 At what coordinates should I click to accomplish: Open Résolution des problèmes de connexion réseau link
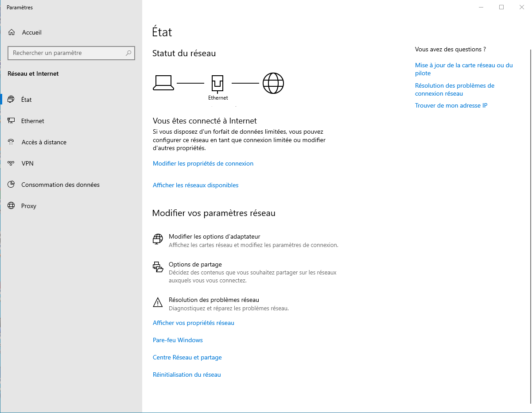coord(454,89)
